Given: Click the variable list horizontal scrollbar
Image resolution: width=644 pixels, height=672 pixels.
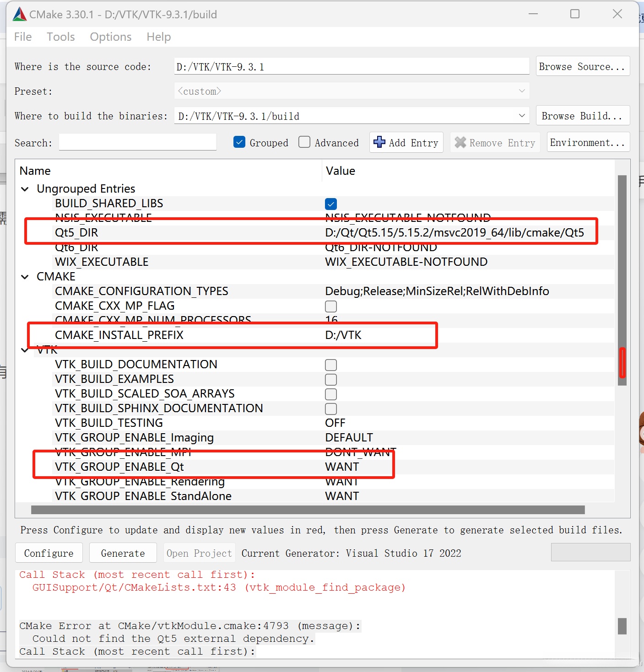Looking at the screenshot, I should tap(308, 510).
